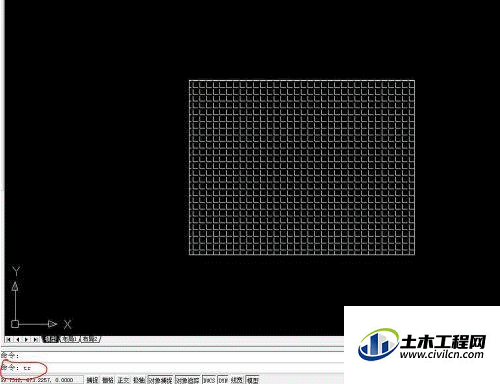Go to next layout tab arrow
The width and height of the screenshot is (500, 384).
[26, 339]
